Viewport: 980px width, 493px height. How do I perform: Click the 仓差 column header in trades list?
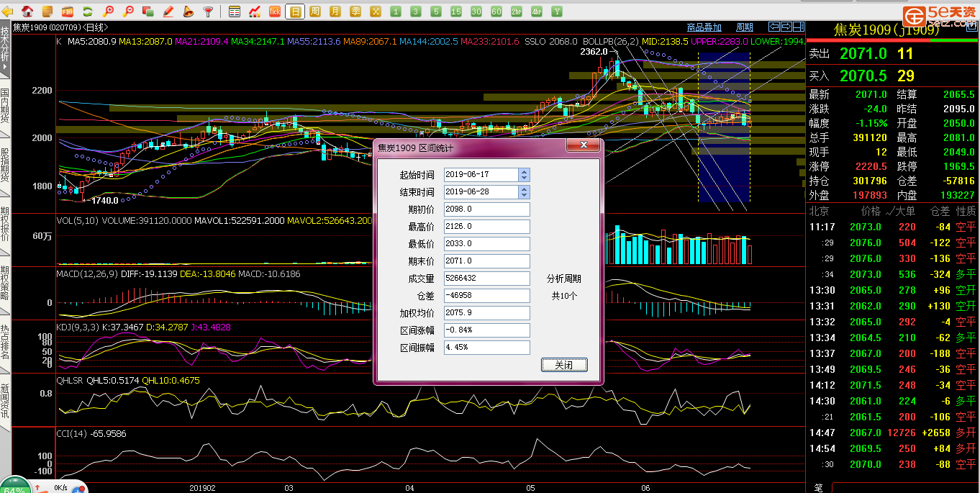click(940, 212)
